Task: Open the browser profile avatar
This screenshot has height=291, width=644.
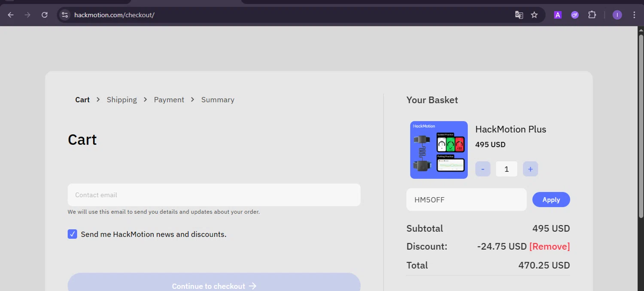Action: click(x=617, y=15)
